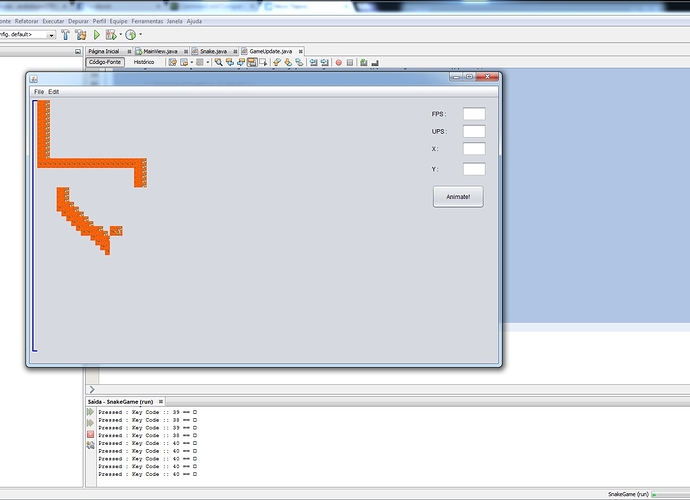Viewport: 690px width, 500px height.
Task: Click the Find Next Occurrence icon
Action: pos(241,62)
